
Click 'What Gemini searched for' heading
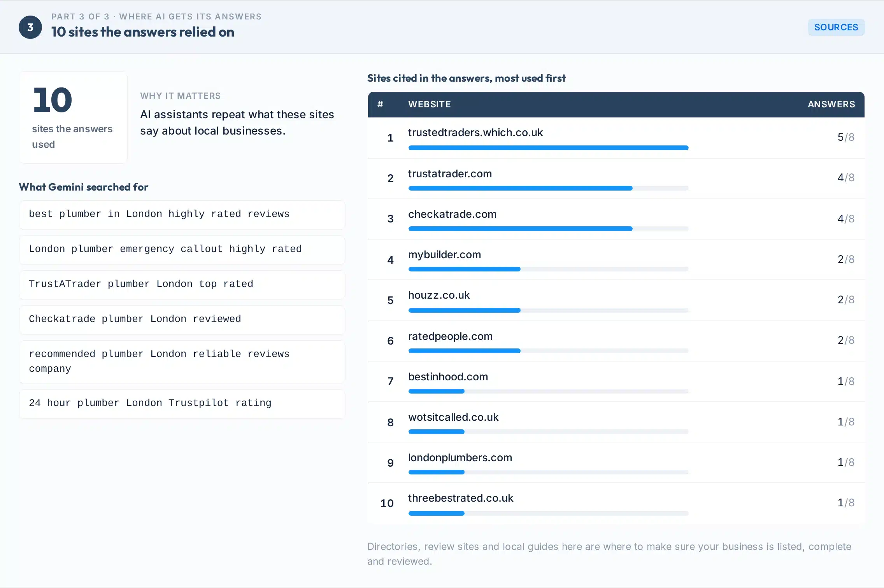pos(84,187)
